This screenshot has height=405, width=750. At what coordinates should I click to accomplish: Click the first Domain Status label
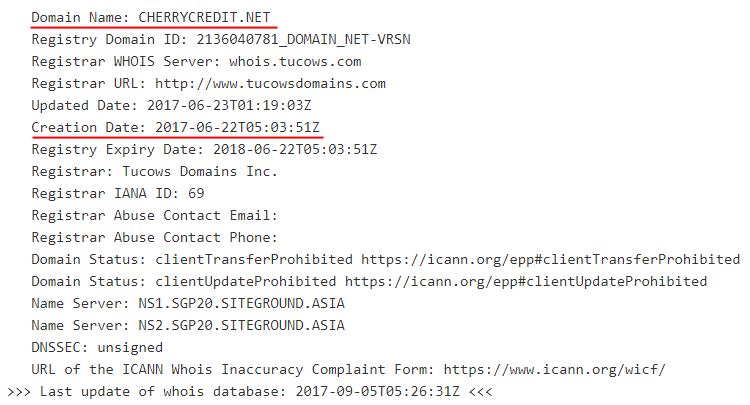coord(88,260)
